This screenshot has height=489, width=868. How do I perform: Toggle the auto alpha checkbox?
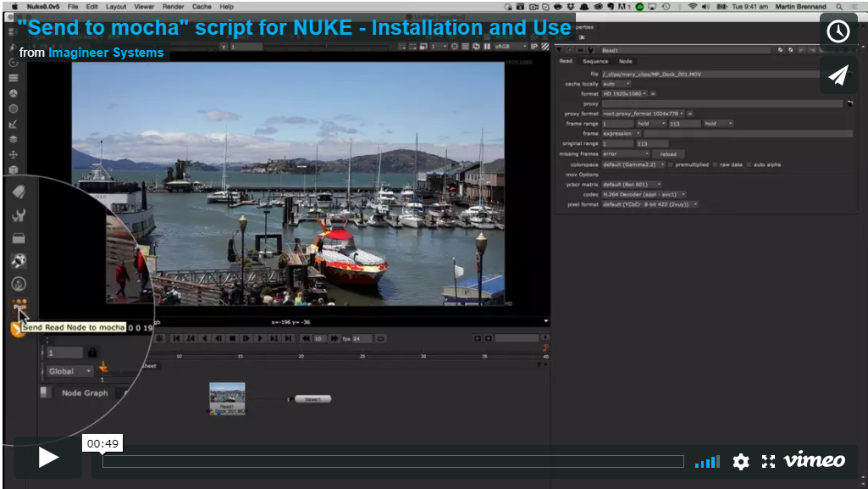[x=749, y=164]
